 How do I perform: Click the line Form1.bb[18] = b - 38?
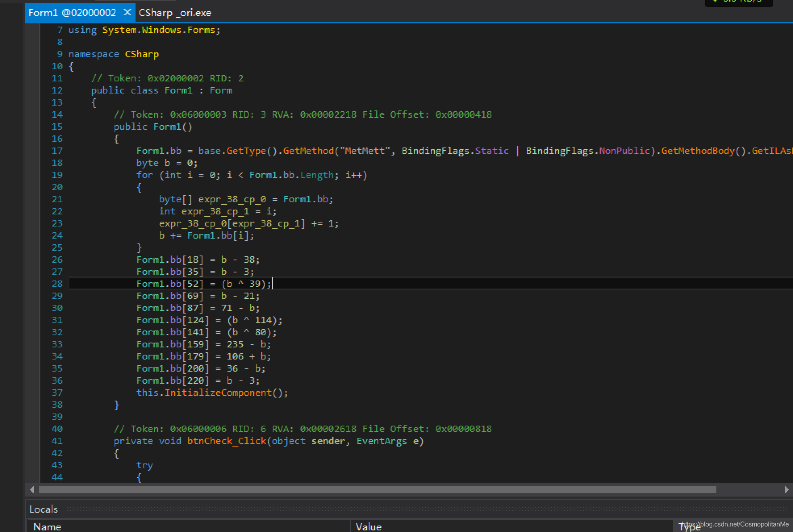(x=198, y=260)
